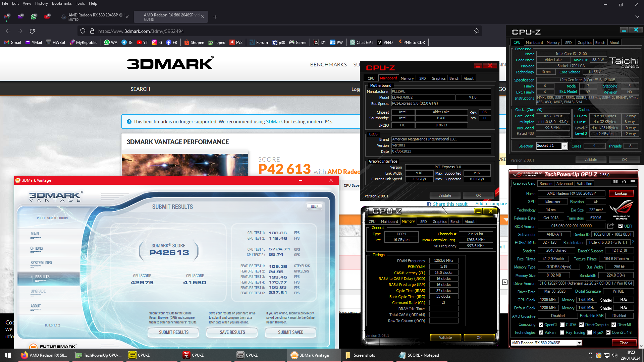Open the Shopee bookmark
Viewport: 644px width, 362px height.
pyautogui.click(x=194, y=43)
